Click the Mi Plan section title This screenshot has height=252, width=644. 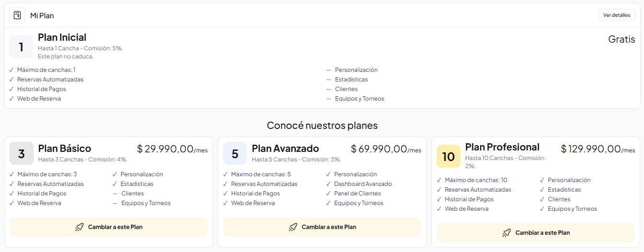click(42, 15)
